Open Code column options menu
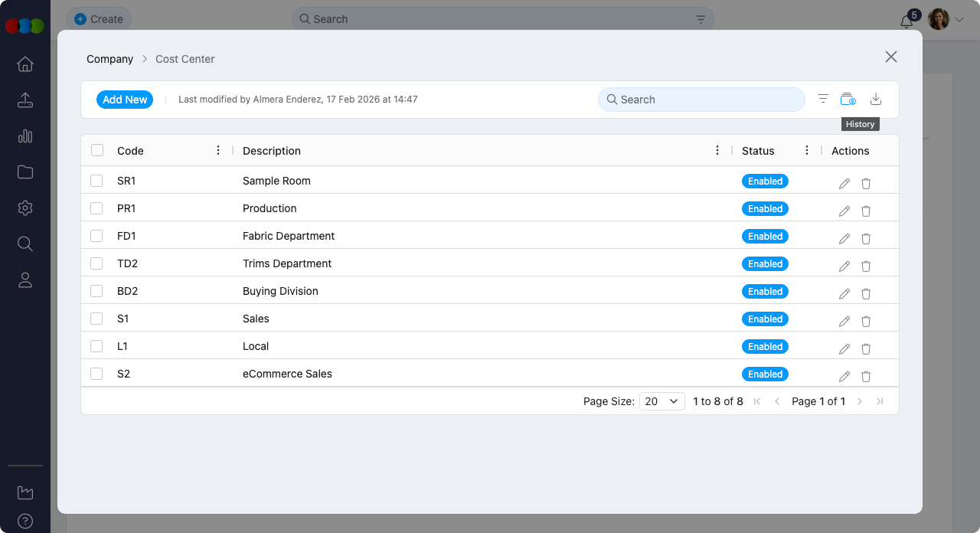980x533 pixels. tap(218, 151)
